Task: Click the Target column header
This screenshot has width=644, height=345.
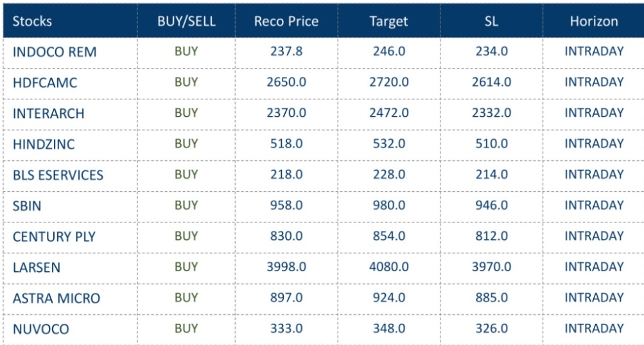Action: (388, 21)
